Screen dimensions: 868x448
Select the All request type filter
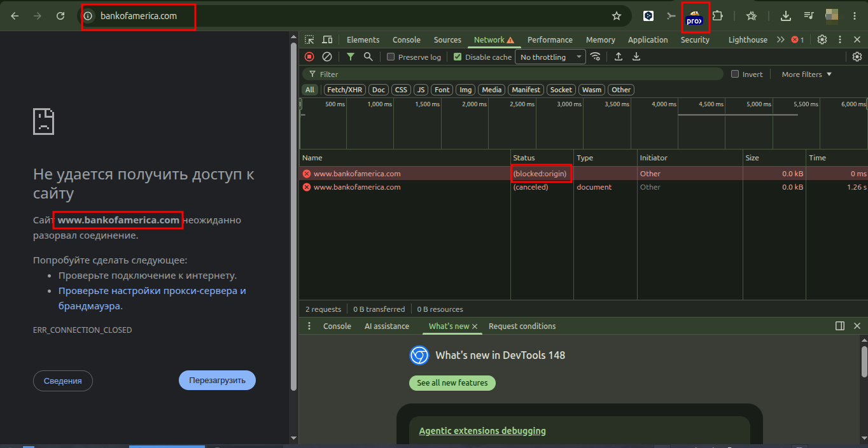[309, 90]
